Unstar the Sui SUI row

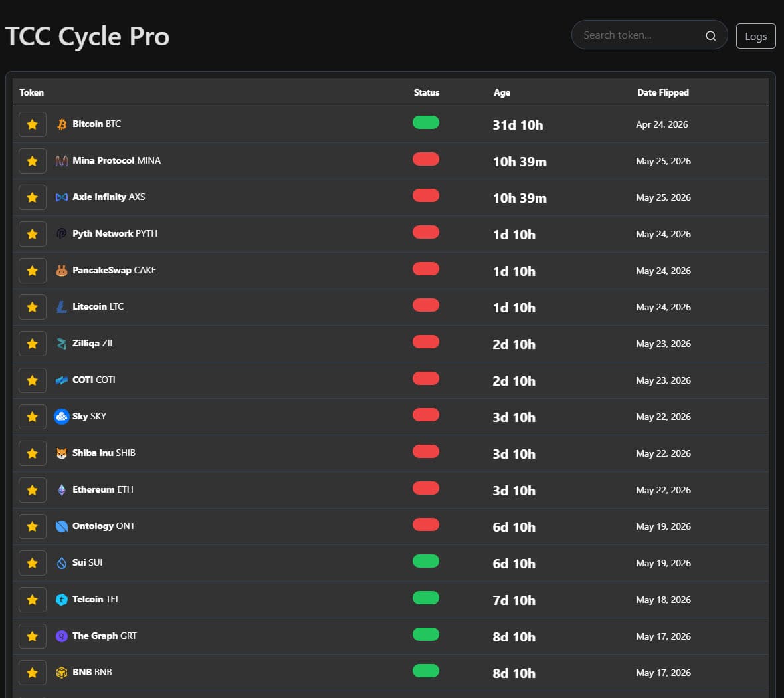[33, 563]
